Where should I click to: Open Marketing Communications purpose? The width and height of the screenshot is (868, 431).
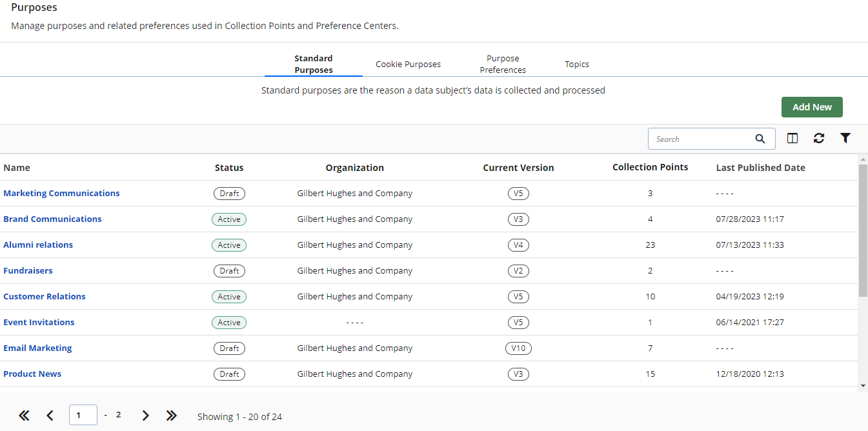point(61,193)
